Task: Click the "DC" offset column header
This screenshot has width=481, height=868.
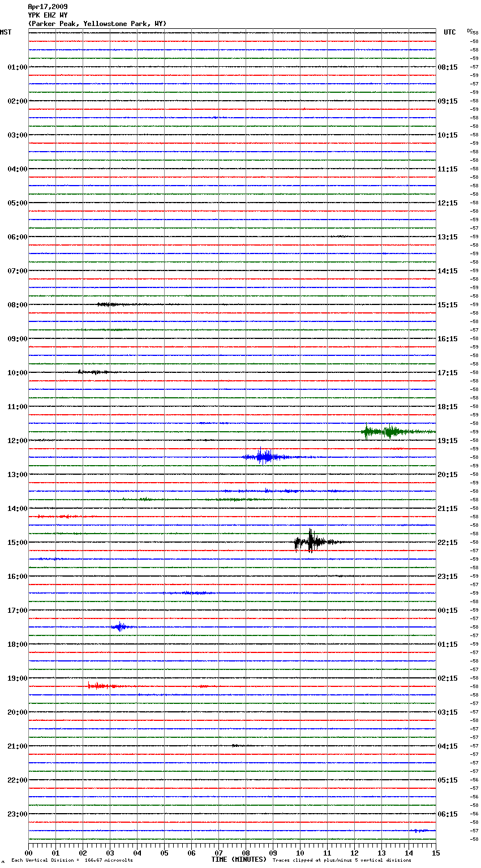Action: (470, 30)
